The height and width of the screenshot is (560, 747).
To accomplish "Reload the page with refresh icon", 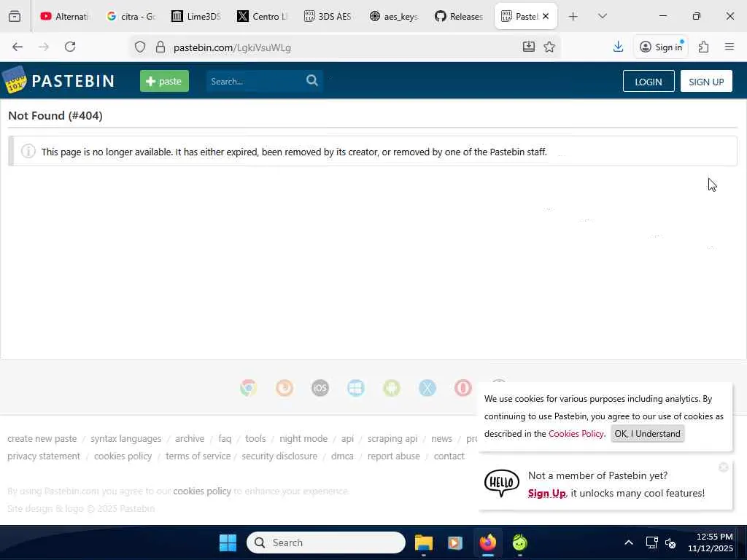I will [x=71, y=47].
